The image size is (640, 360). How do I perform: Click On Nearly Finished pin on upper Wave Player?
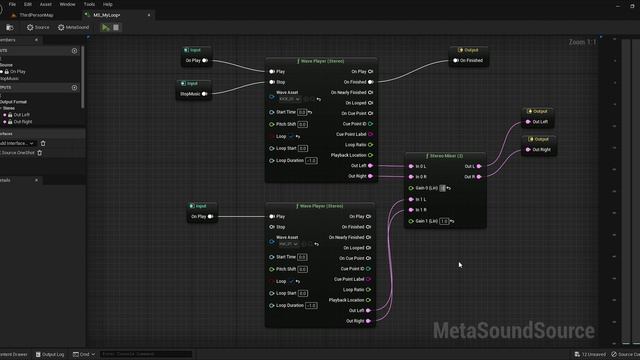(x=371, y=93)
